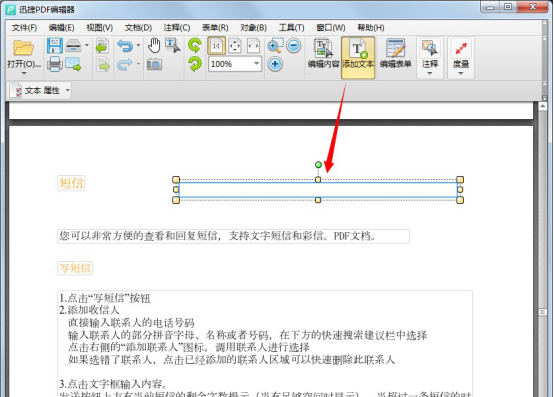The width and height of the screenshot is (554, 397).
Task: Select the 写短信 heading text
Action: coord(75,268)
